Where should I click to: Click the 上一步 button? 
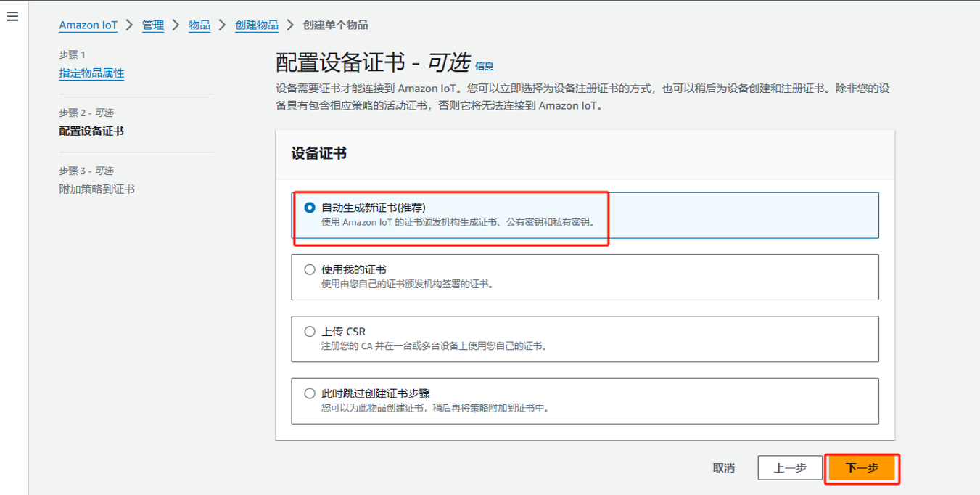[x=790, y=468]
